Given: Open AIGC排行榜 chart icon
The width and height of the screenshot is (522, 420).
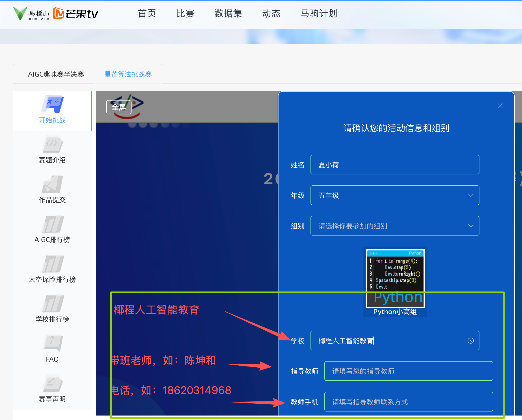Looking at the screenshot, I should [52, 224].
